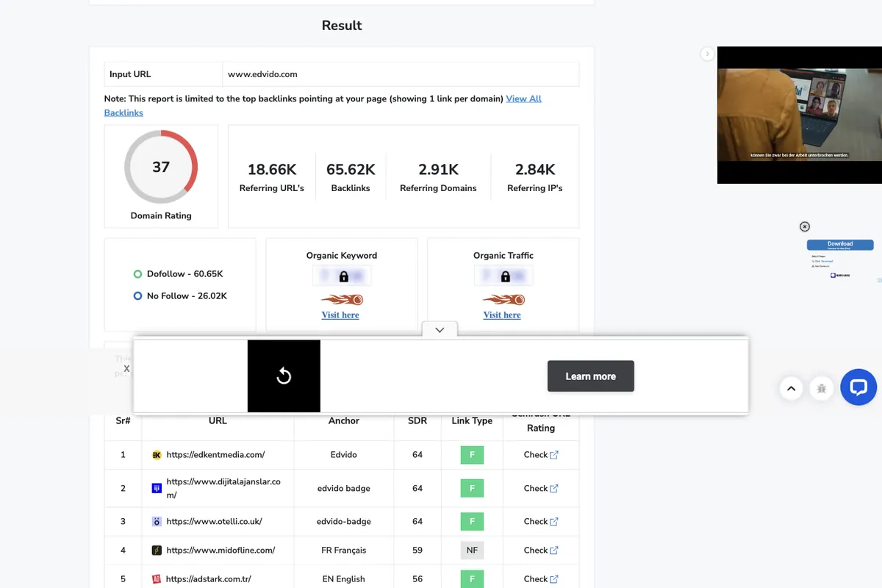The height and width of the screenshot is (588, 882).
Task: Open https://www.otelli.co.uk/ URL
Action: point(214,521)
